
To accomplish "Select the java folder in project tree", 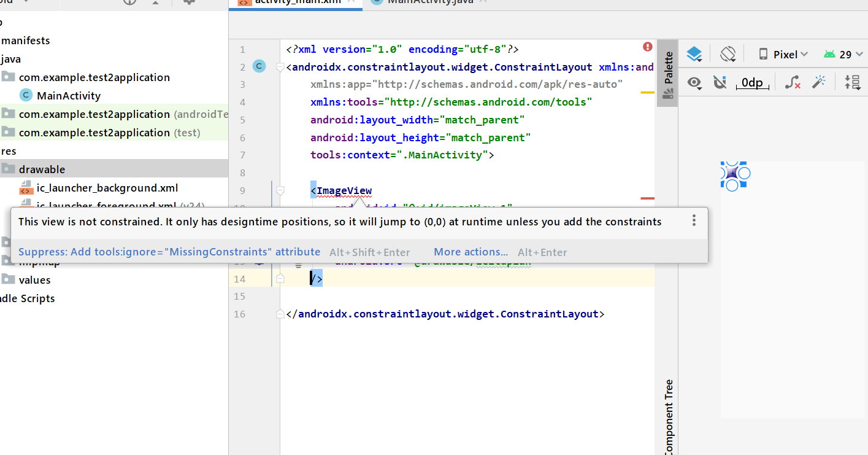I will pyautogui.click(x=12, y=59).
